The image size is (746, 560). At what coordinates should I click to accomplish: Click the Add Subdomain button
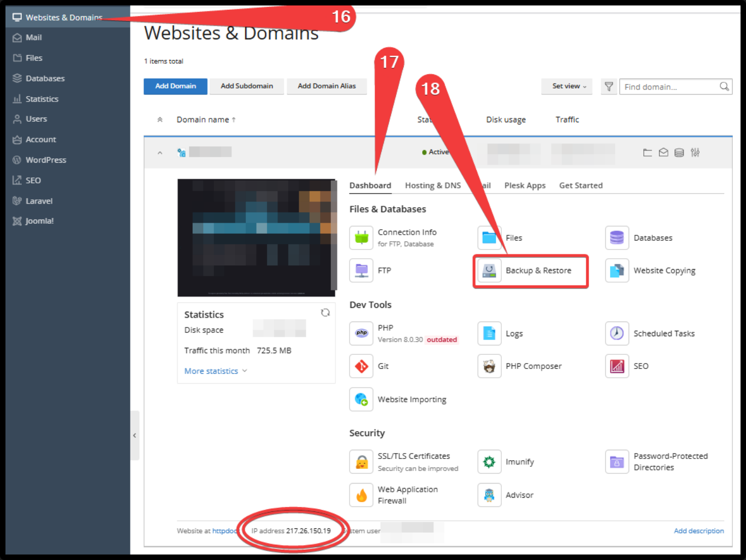[247, 86]
